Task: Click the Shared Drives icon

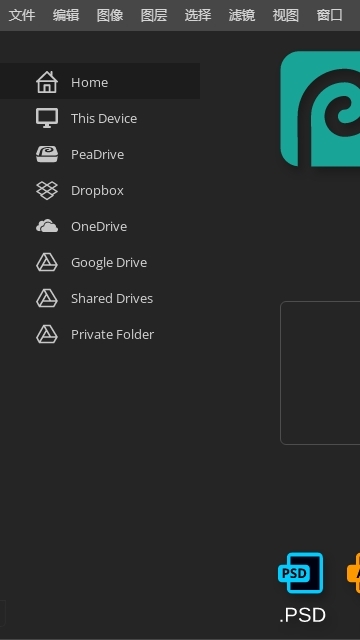Action: 47,298
